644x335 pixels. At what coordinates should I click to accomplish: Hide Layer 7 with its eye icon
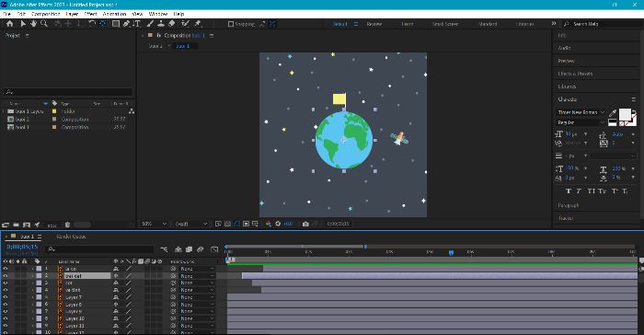pos(6,297)
